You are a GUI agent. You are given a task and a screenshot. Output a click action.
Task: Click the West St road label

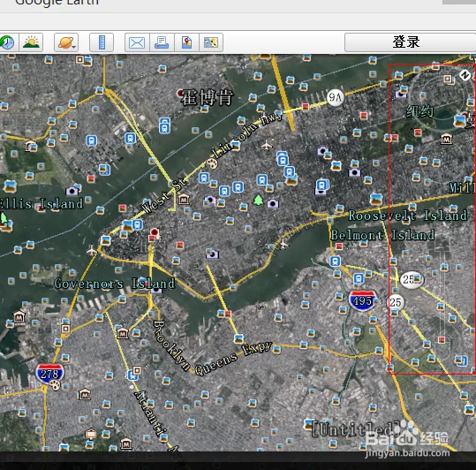(164, 196)
